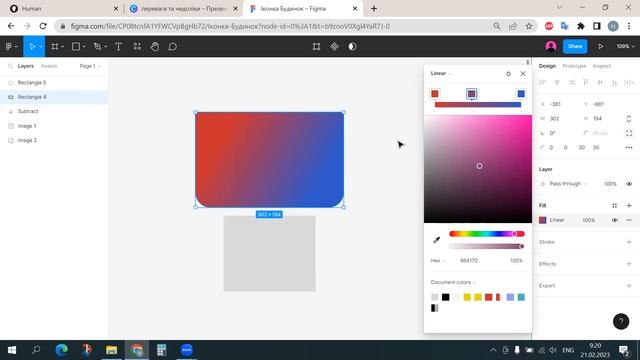
Task: Expand the shape tools options arrow
Action: 84,47
